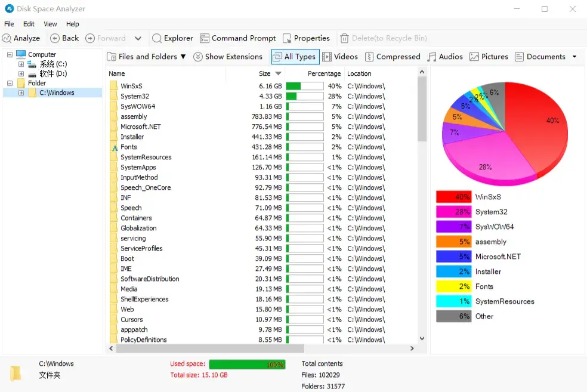Filter by Documents file type
Screen dimensions: 587x392
click(540, 57)
